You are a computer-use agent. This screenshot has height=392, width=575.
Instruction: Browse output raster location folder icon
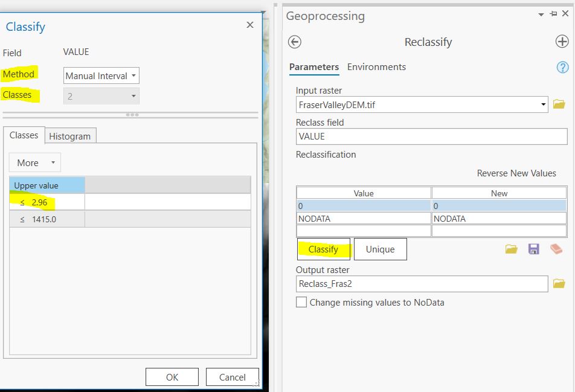559,283
